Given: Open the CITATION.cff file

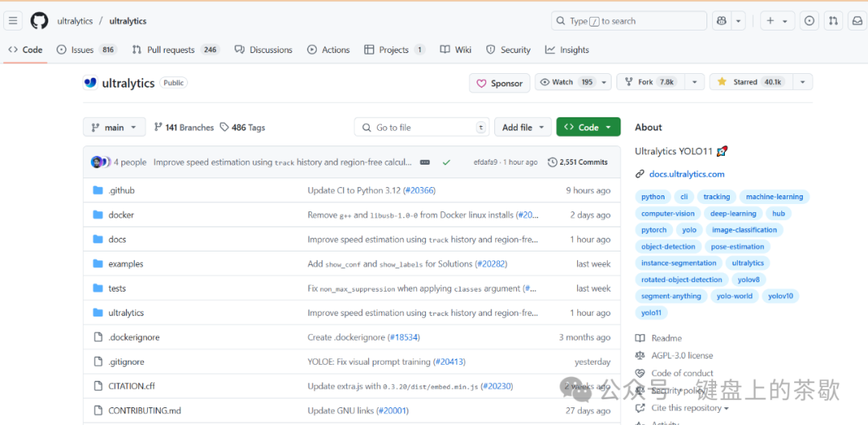Looking at the screenshot, I should click(x=132, y=386).
